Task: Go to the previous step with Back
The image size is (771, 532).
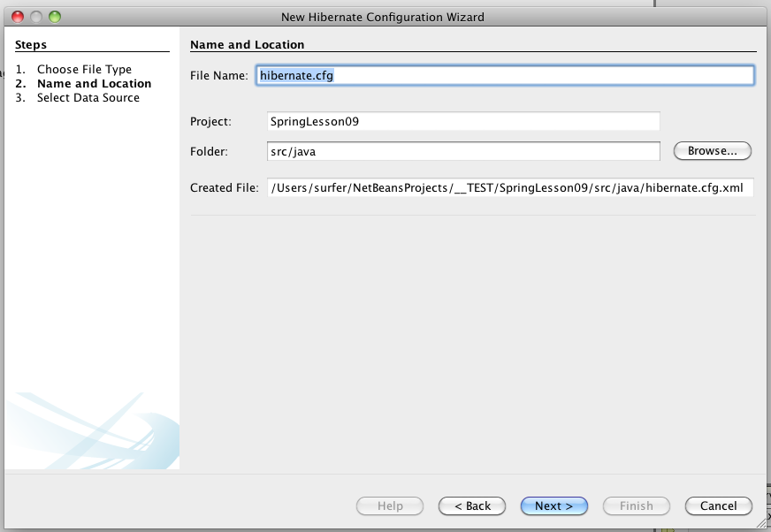Action: pyautogui.click(x=472, y=506)
